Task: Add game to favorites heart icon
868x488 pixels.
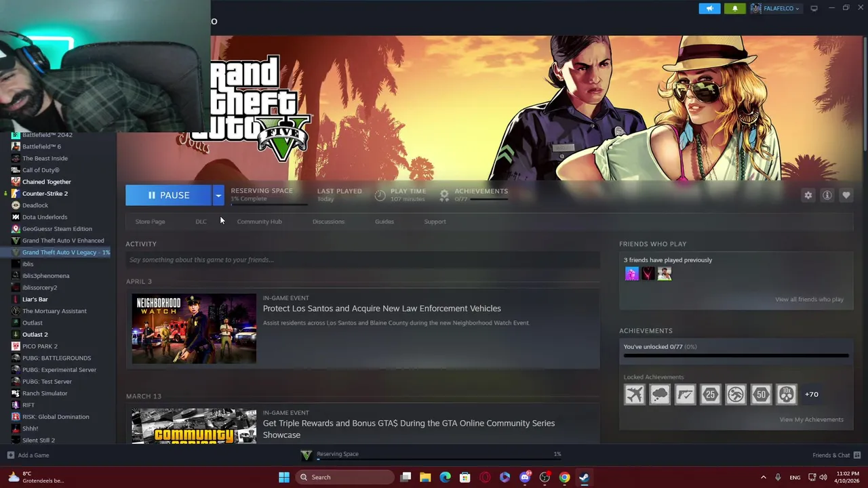Action: click(846, 195)
